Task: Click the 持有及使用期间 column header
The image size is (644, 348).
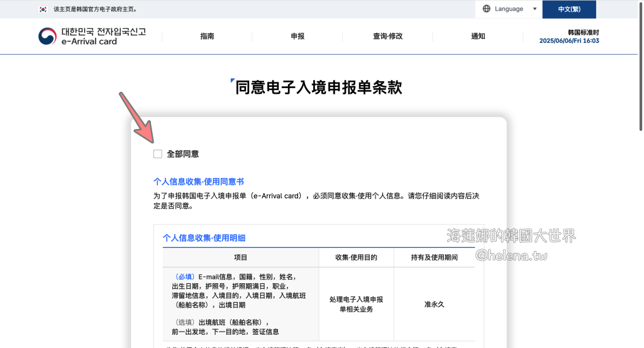Action: (x=434, y=257)
